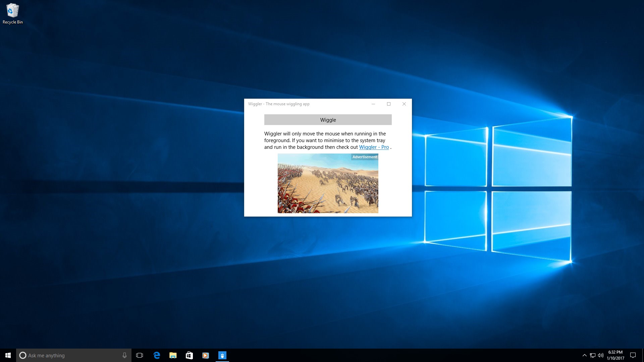Click the Wiggle button

pos(328,120)
